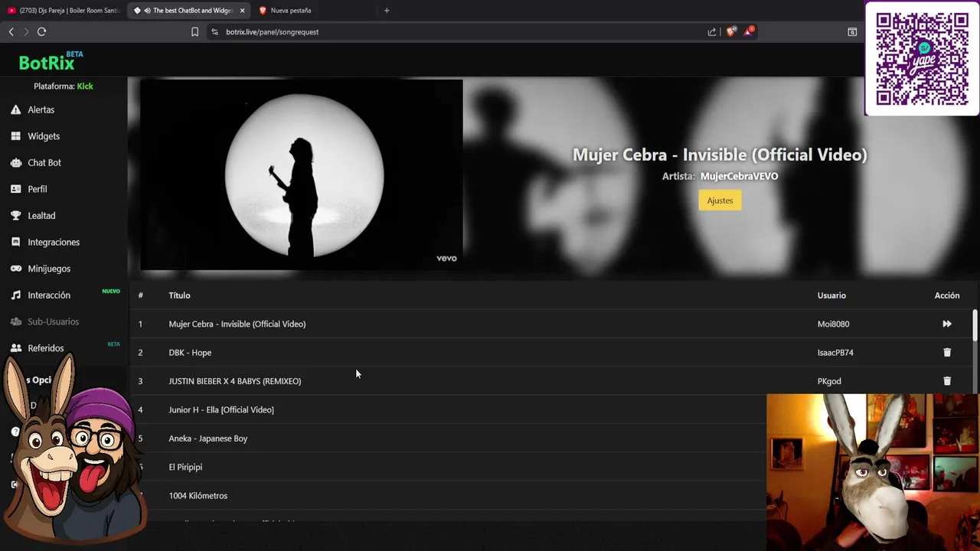Click the Interacción music note icon
Viewport: 980px width, 551px height.
15,295
